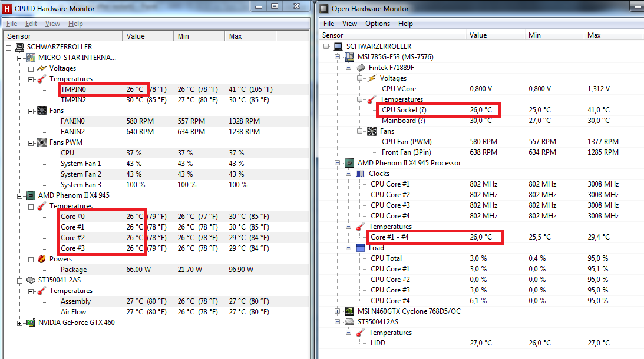Open the Edit menu in CPUID Hardware Monitor

31,24
